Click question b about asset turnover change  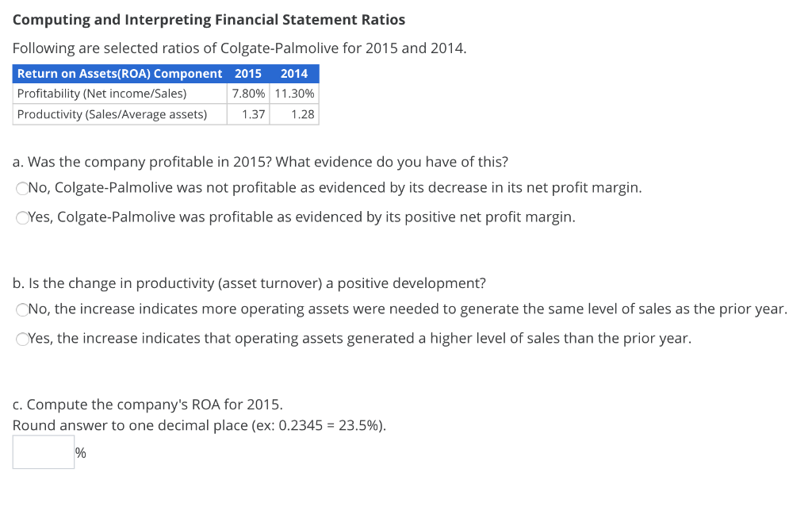click(250, 282)
